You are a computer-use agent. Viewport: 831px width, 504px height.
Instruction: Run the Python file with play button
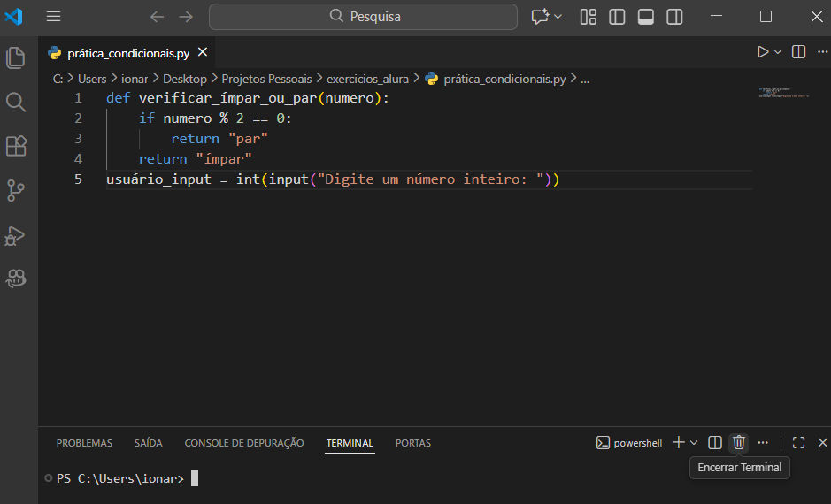pos(762,52)
